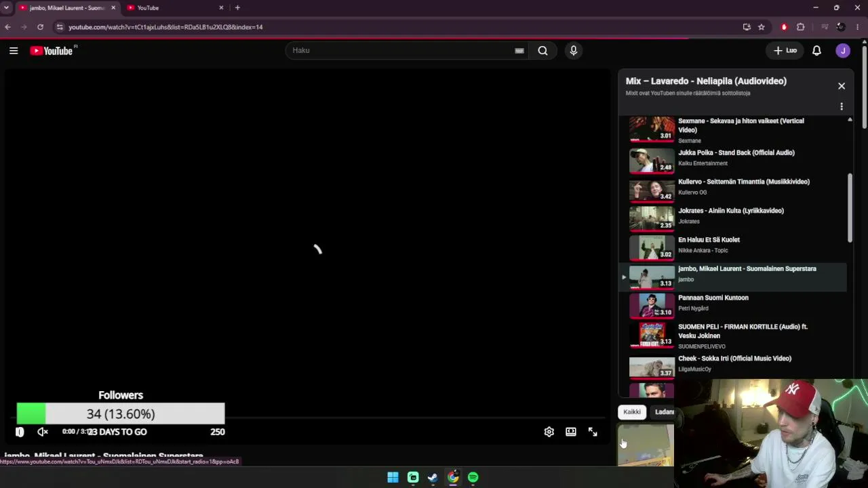868x488 pixels.
Task: Click the Chrome taskbar icon
Action: [x=453, y=477]
